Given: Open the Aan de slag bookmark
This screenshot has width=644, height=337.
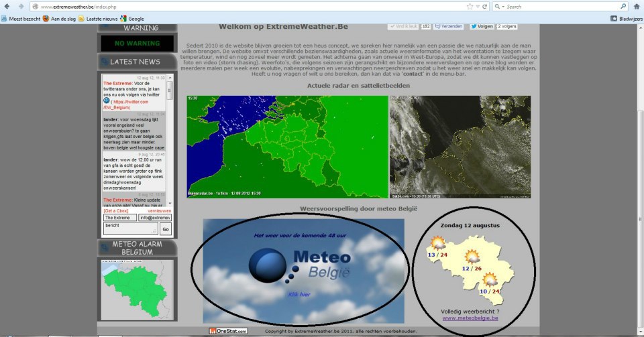Looking at the screenshot, I should click(60, 19).
